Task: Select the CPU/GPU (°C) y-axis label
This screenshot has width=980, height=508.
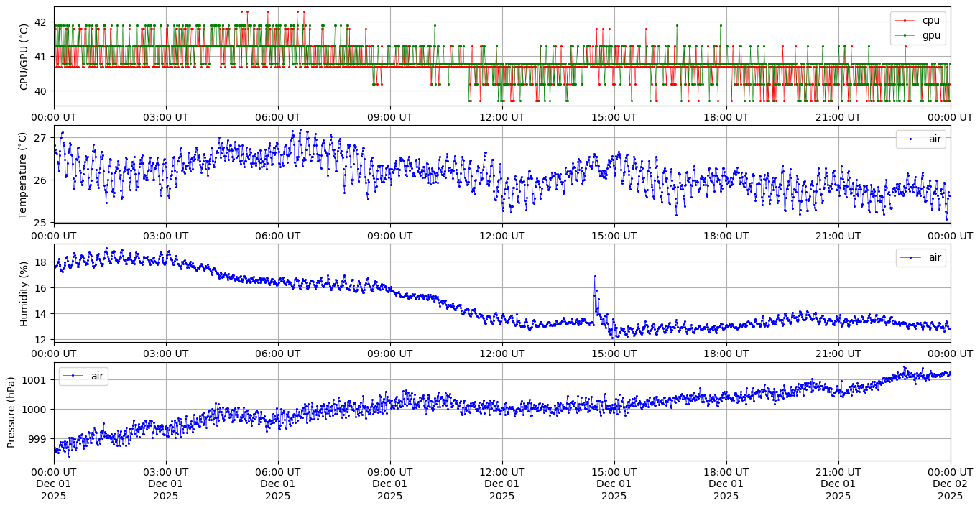Action: [24, 57]
